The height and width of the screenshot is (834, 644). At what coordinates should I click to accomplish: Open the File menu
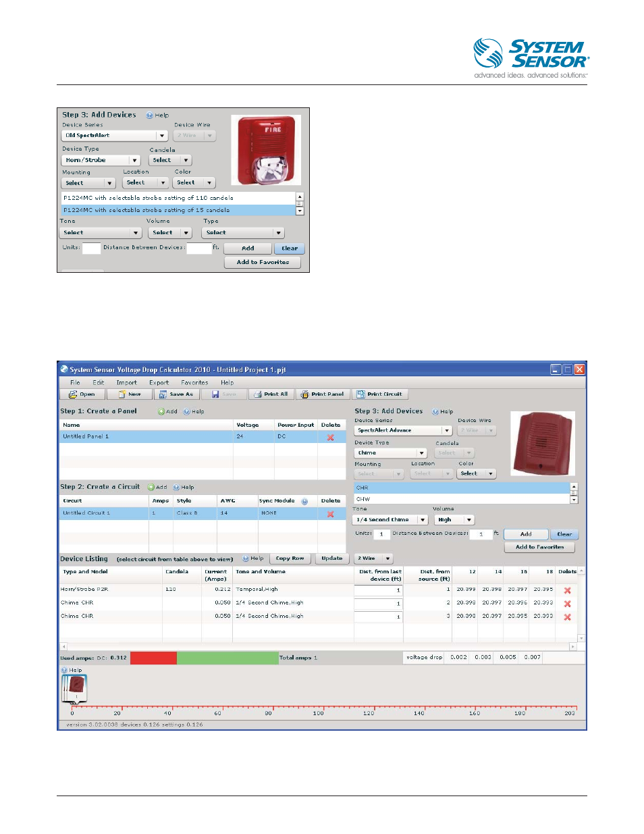(x=75, y=382)
